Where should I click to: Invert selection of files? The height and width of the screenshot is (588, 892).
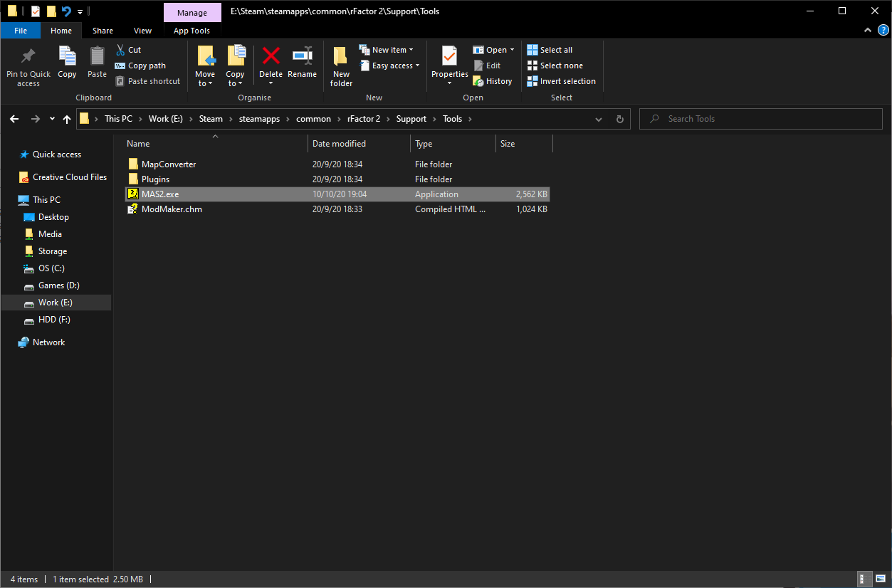(x=561, y=81)
